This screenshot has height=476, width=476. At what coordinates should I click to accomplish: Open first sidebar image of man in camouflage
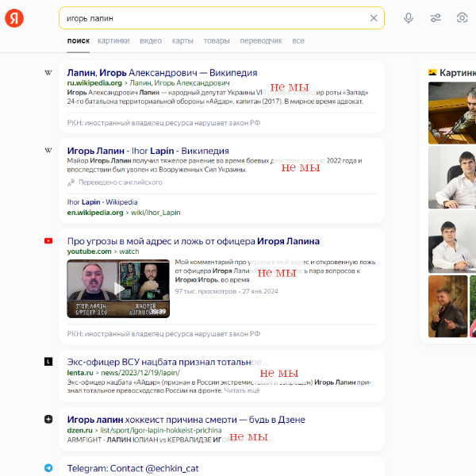[452, 113]
